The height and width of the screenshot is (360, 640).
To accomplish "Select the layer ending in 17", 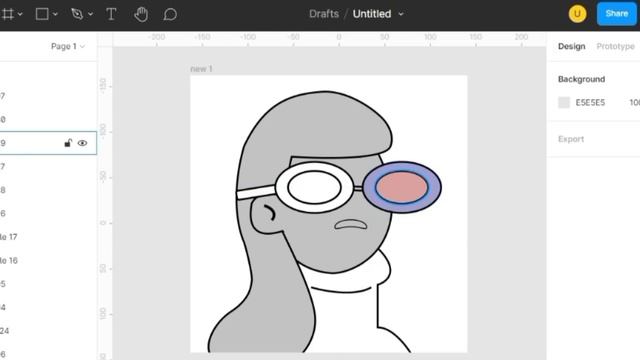I will [x=9, y=237].
